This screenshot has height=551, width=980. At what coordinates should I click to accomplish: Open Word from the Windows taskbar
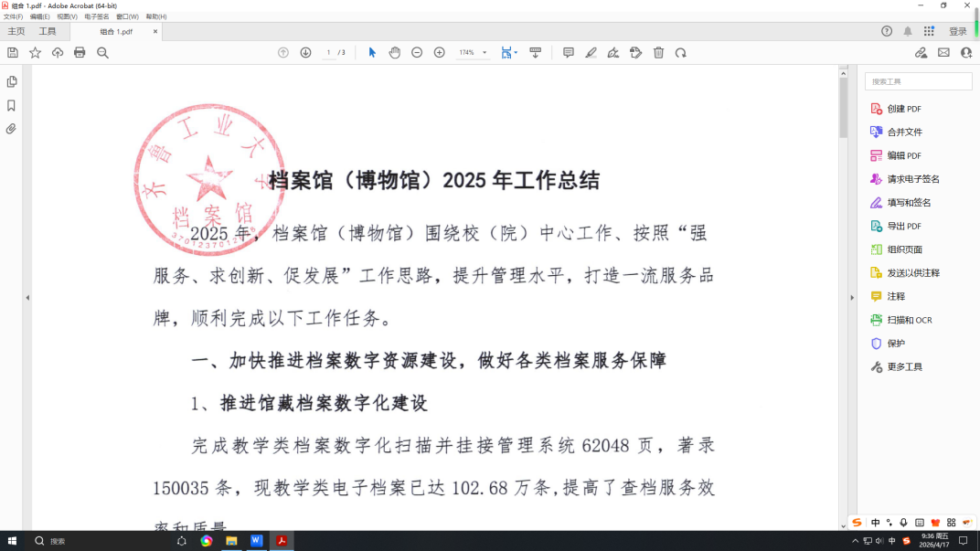tap(255, 541)
